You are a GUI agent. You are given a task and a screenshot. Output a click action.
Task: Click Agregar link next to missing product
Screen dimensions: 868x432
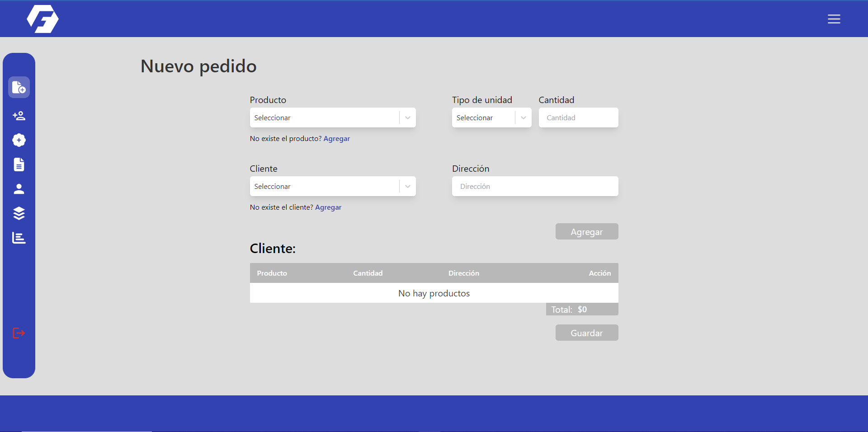tap(336, 139)
